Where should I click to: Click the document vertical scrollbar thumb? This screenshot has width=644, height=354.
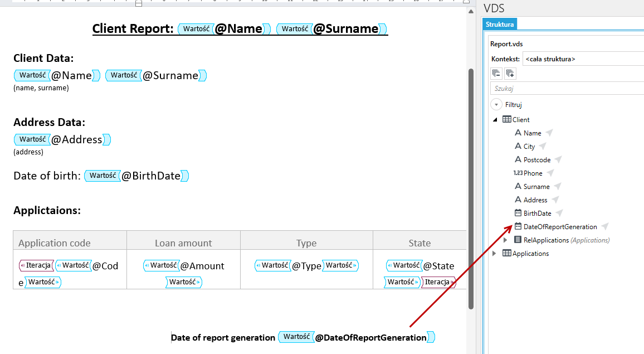(x=471, y=189)
